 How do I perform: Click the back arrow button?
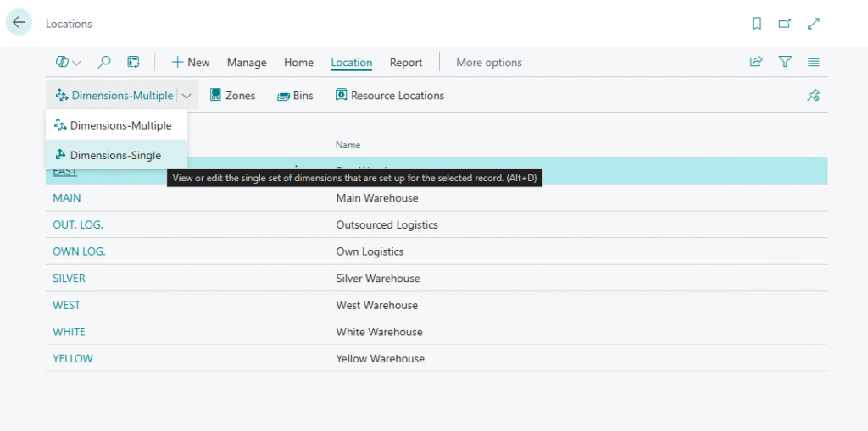19,23
